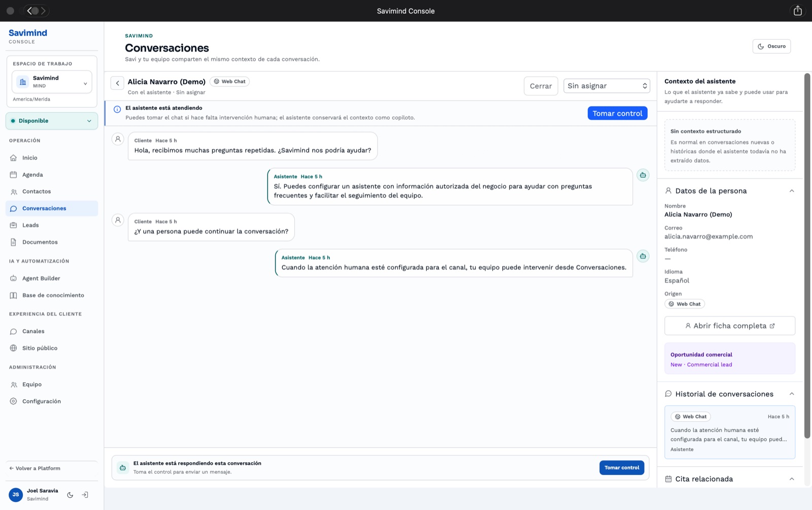
Task: Click the Web Chat tag beside conversation title
Action: (x=229, y=81)
